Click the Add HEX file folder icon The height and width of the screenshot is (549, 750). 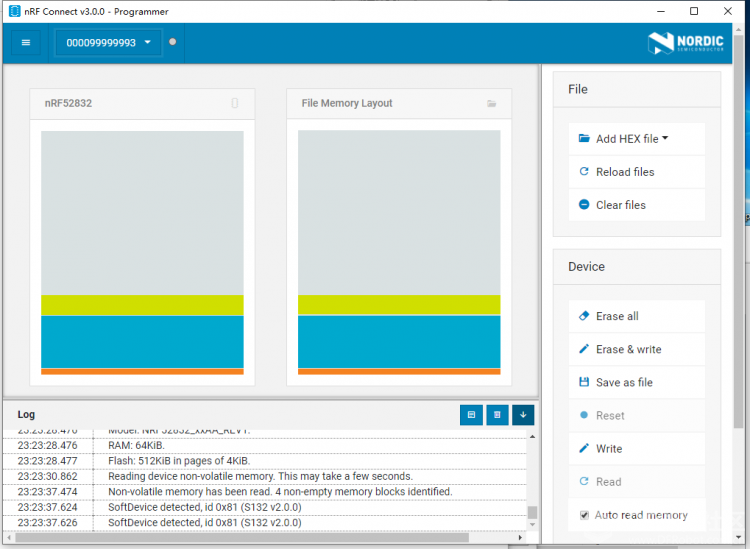pyautogui.click(x=584, y=138)
